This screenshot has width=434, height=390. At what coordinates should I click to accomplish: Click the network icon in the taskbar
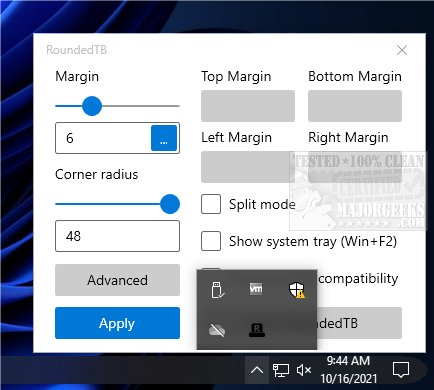pyautogui.click(x=281, y=370)
